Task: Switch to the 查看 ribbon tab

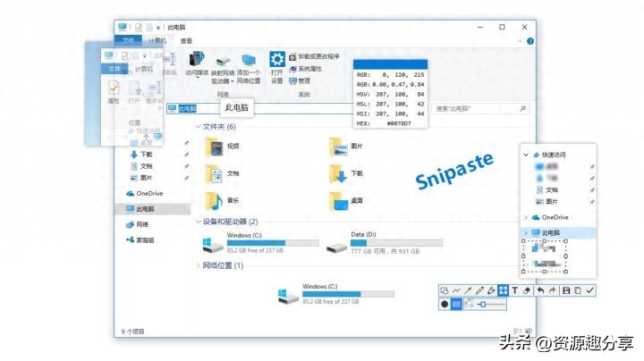Action: 186,40
